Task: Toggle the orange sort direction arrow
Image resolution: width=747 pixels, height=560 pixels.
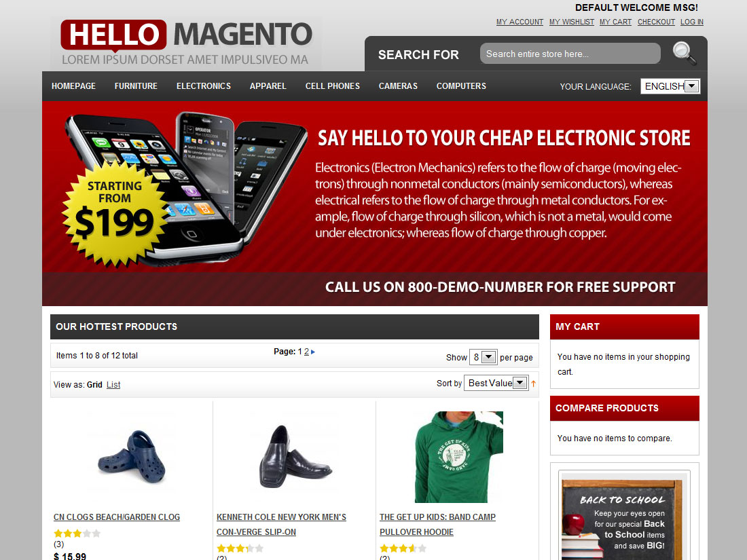Action: [534, 384]
